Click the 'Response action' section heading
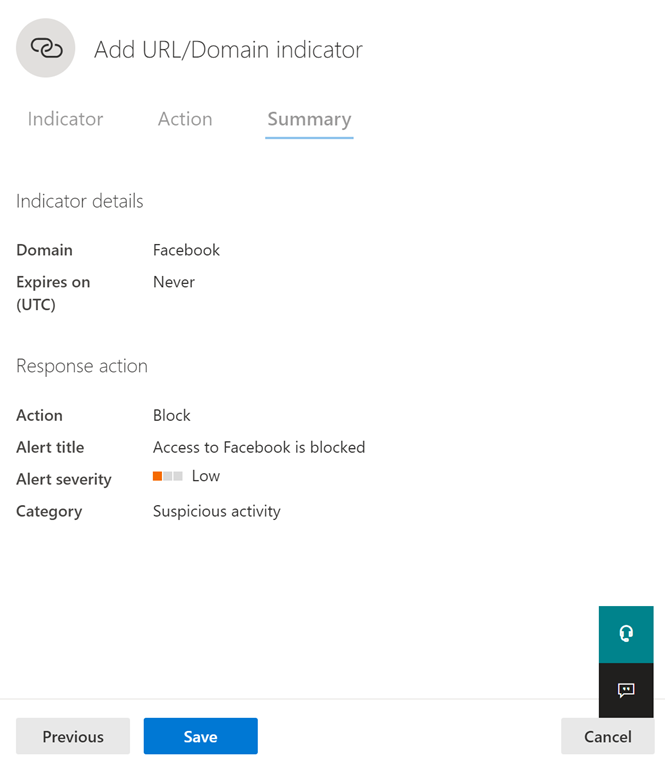The height and width of the screenshot is (768, 665). point(82,366)
